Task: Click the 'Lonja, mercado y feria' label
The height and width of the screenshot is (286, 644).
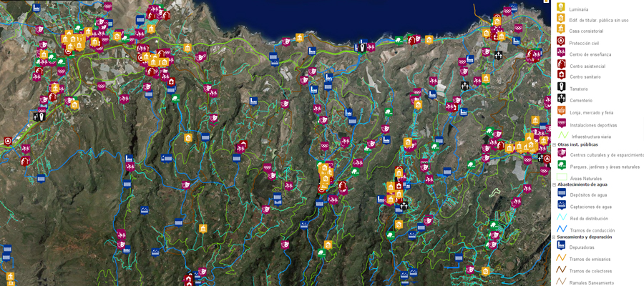Action: tap(592, 113)
